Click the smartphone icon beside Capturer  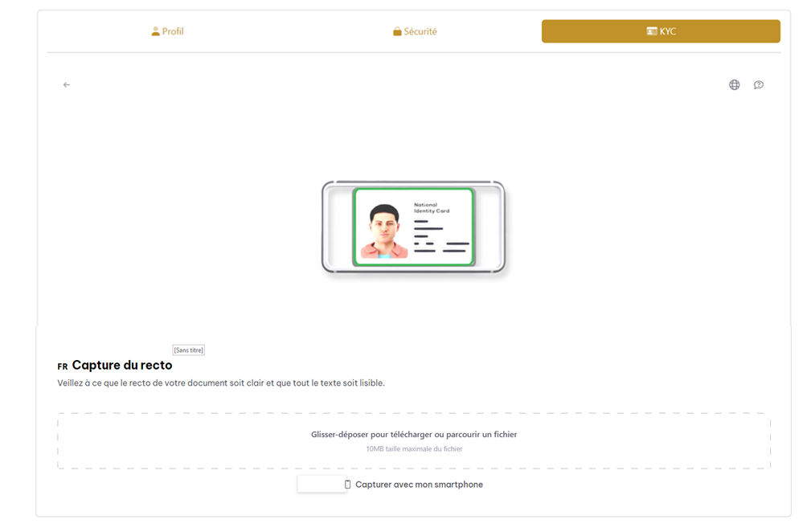[x=347, y=484]
